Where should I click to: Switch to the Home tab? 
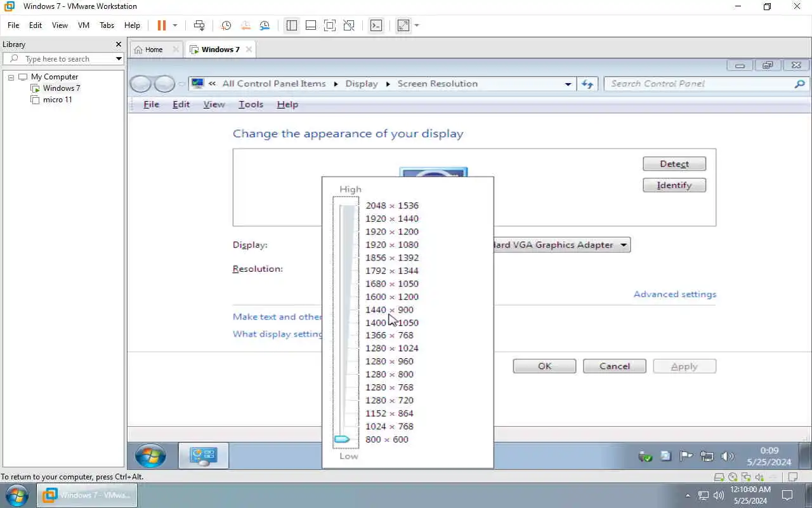pyautogui.click(x=154, y=50)
